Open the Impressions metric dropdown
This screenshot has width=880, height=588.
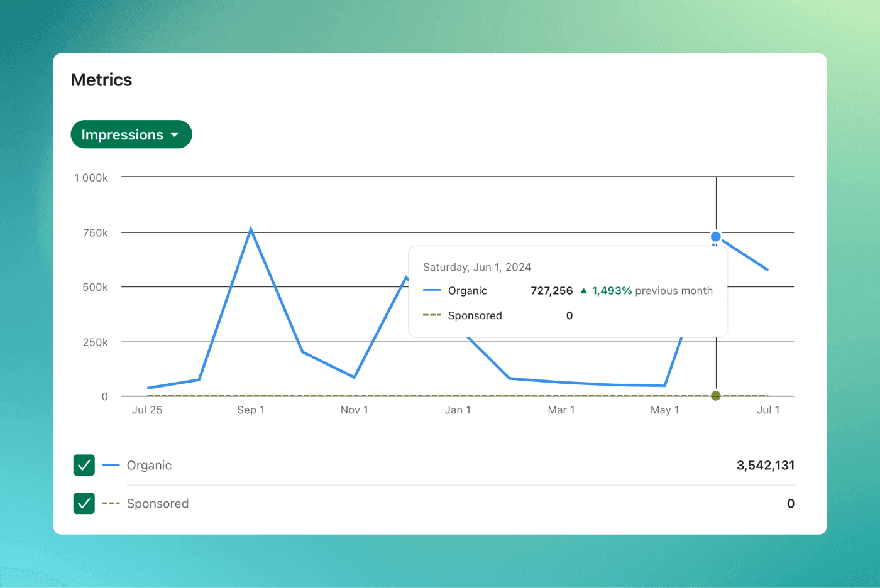click(123, 134)
